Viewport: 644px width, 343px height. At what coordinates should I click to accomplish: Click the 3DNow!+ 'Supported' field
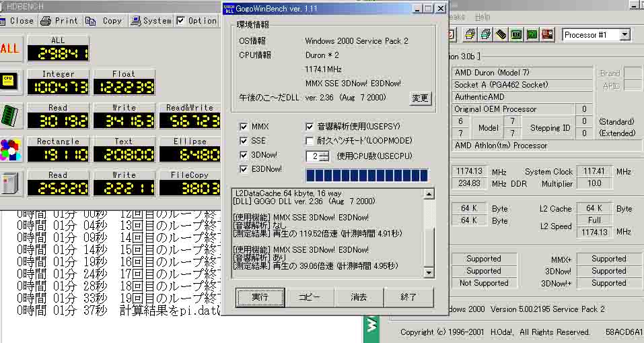pyautogui.click(x=609, y=283)
